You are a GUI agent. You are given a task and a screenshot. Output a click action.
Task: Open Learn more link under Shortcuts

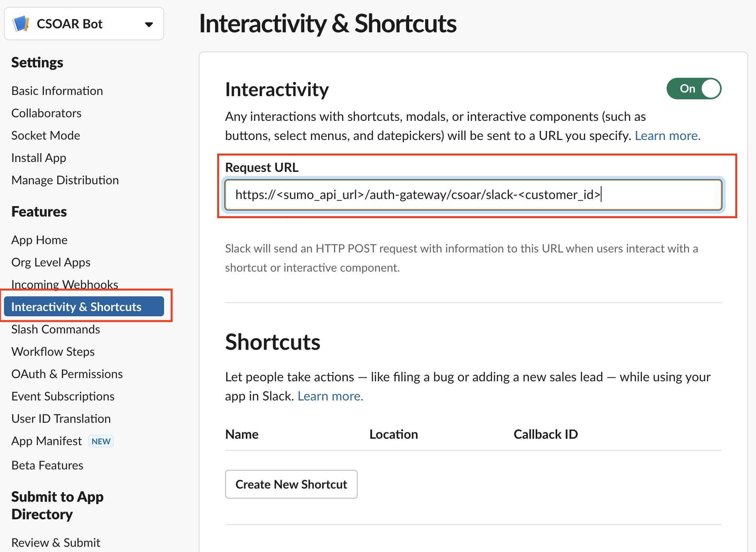330,396
